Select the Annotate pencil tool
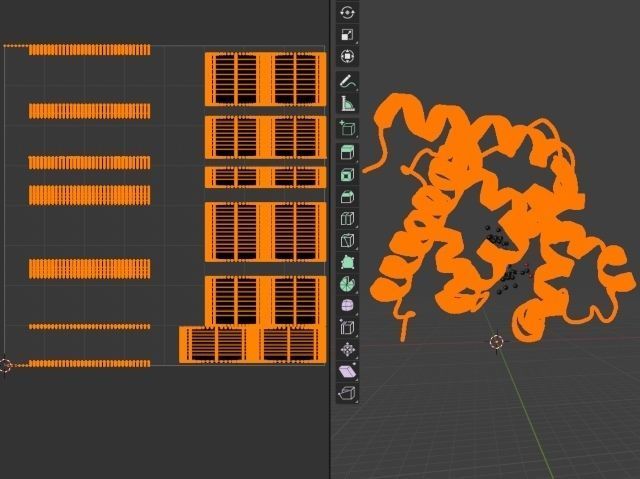Viewport: 640px width, 479px height. pyautogui.click(x=347, y=82)
